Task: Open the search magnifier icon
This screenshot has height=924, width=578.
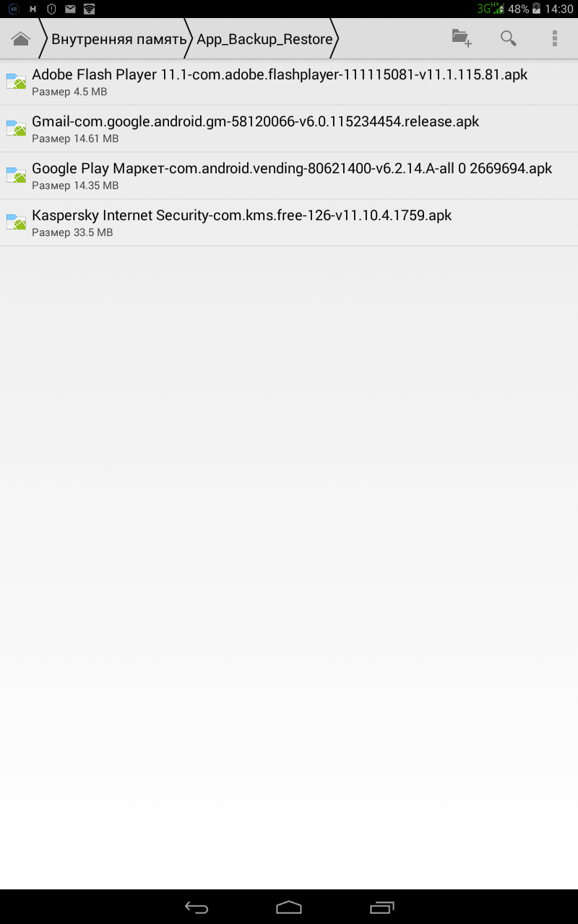Action: [x=509, y=38]
